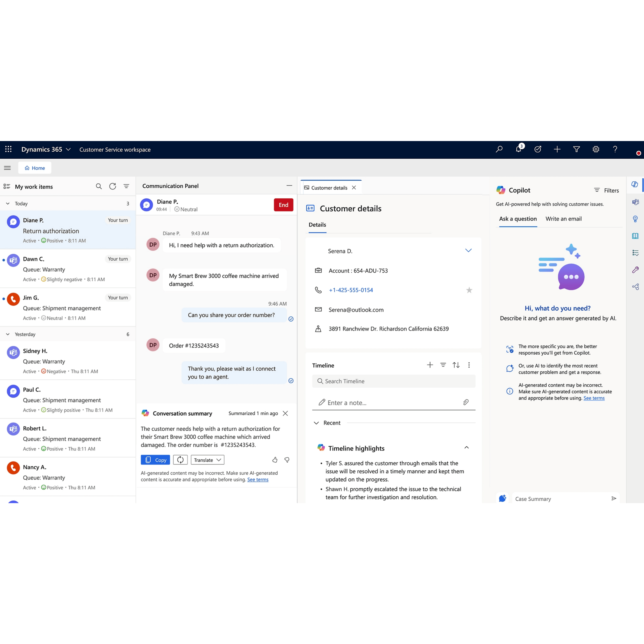Image resolution: width=644 pixels, height=644 pixels.
Task: Click the search magnifier in top bar
Action: [x=499, y=149]
